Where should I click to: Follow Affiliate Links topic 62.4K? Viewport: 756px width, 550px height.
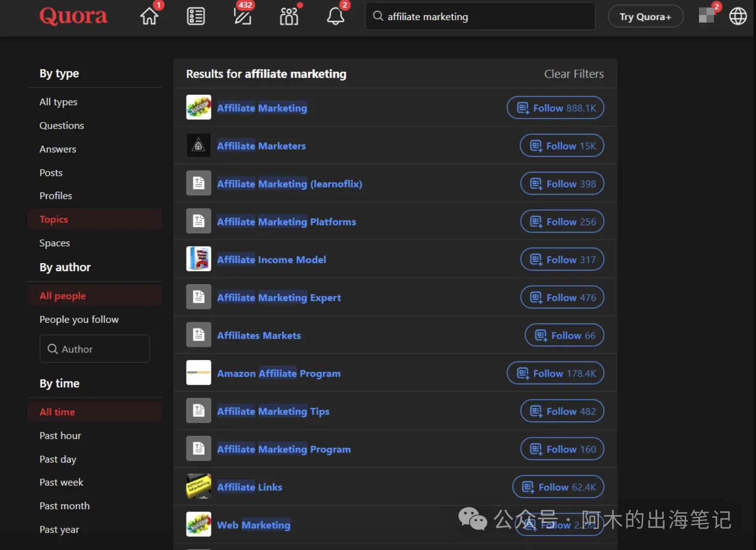point(558,487)
